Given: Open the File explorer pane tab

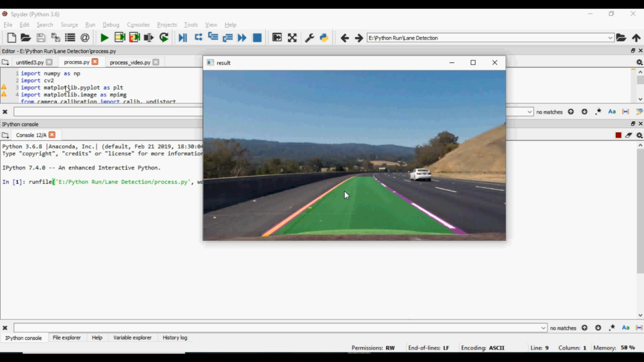Looking at the screenshot, I should [67, 338].
